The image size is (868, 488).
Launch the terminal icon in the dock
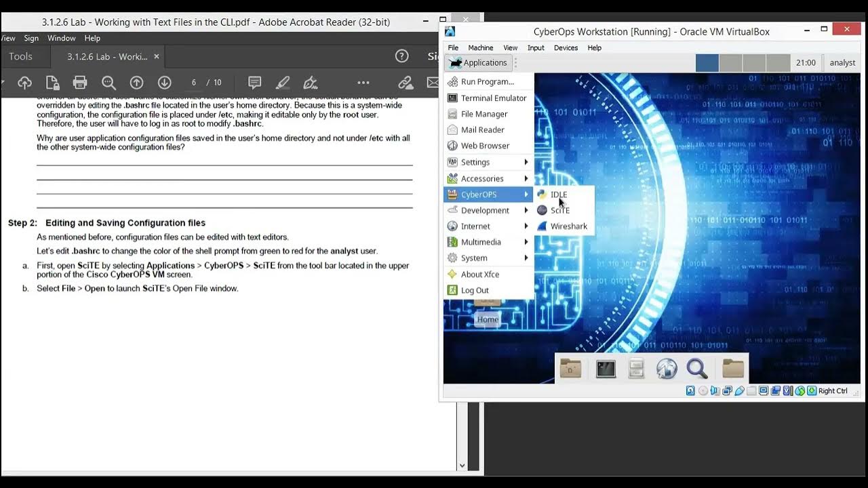click(606, 368)
